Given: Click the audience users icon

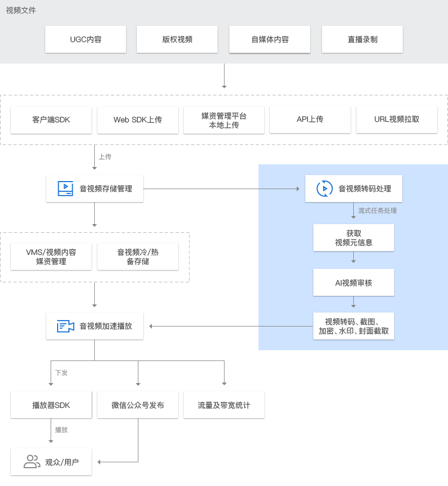Looking at the screenshot, I should pyautogui.click(x=32, y=462).
